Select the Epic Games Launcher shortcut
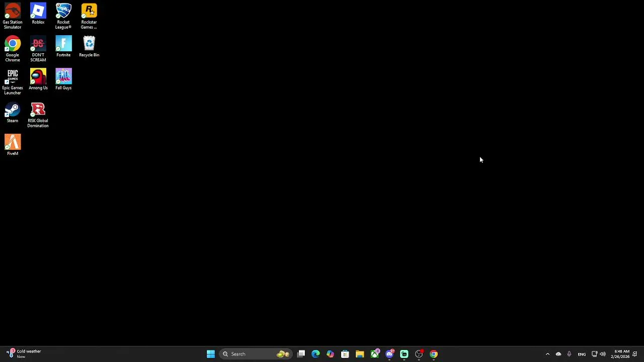 click(13, 81)
